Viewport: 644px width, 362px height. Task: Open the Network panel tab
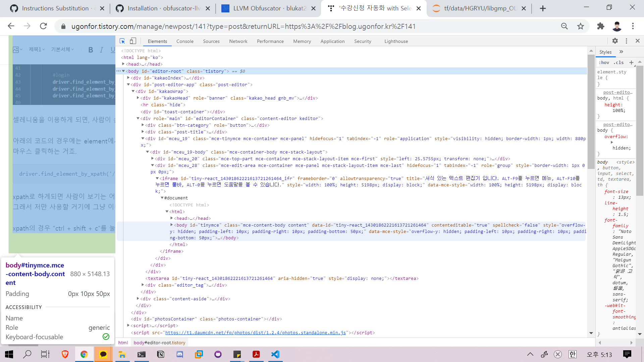coord(238,41)
